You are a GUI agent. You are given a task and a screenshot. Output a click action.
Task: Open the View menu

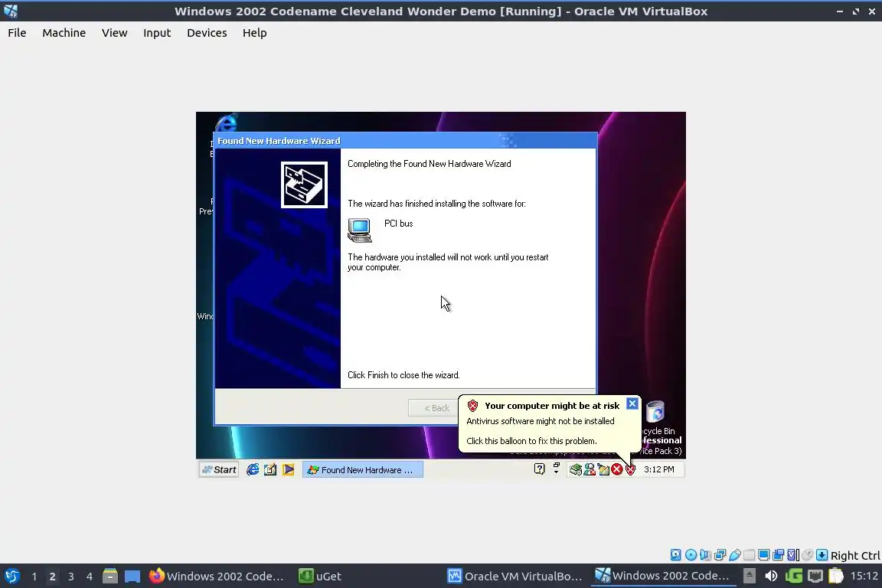pyautogui.click(x=114, y=33)
